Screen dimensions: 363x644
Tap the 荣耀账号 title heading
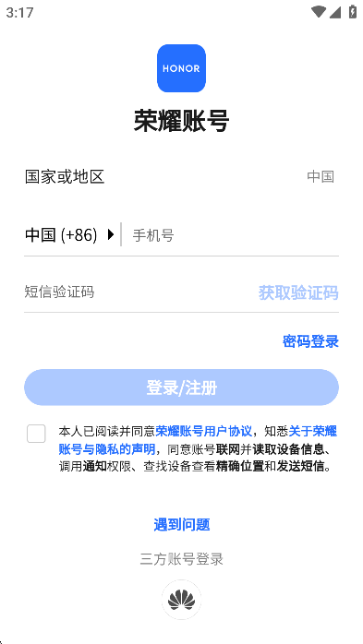181,121
